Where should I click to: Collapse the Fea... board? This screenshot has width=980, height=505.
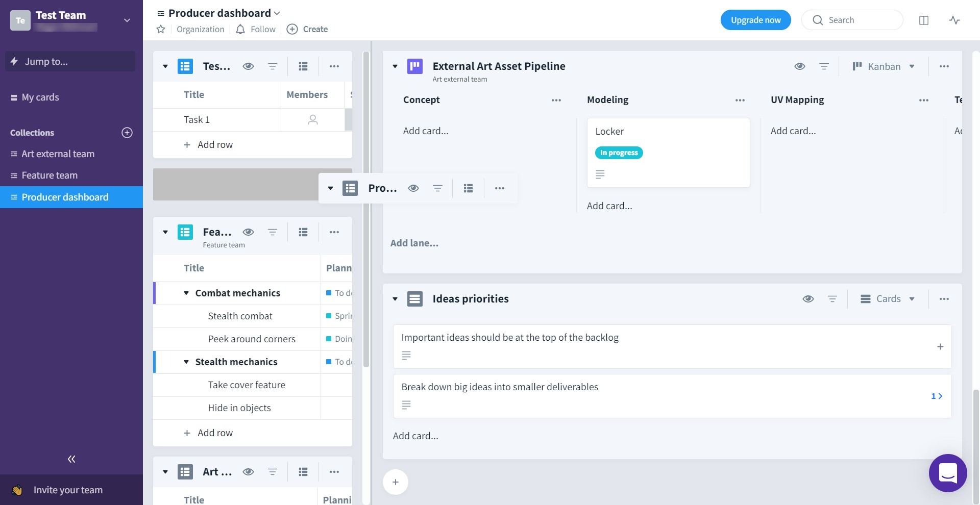pyautogui.click(x=165, y=232)
